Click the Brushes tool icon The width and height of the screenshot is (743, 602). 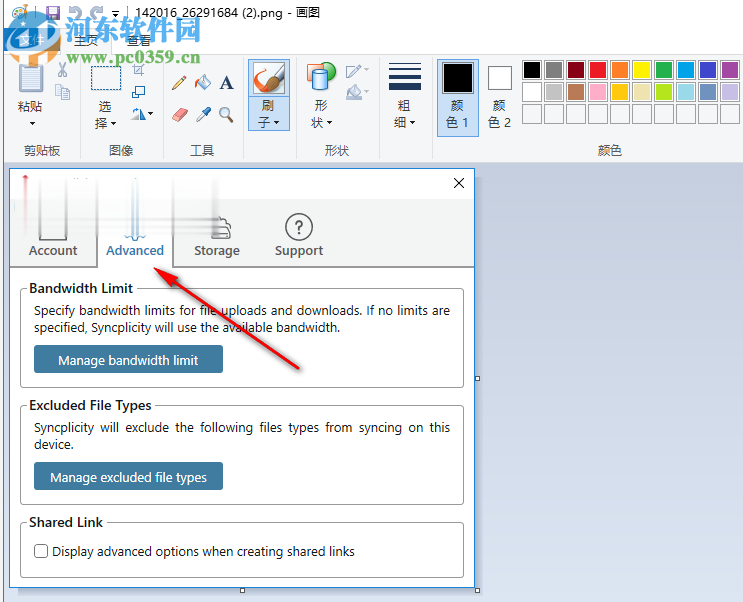269,78
